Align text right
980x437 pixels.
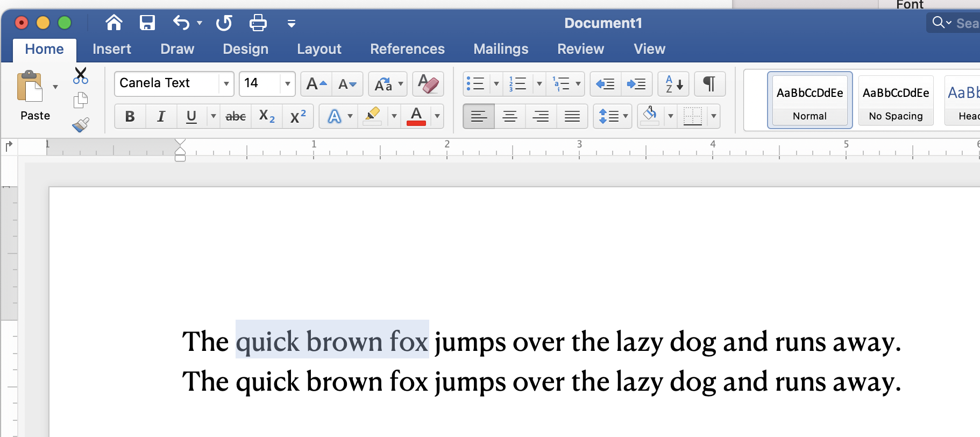pyautogui.click(x=541, y=116)
